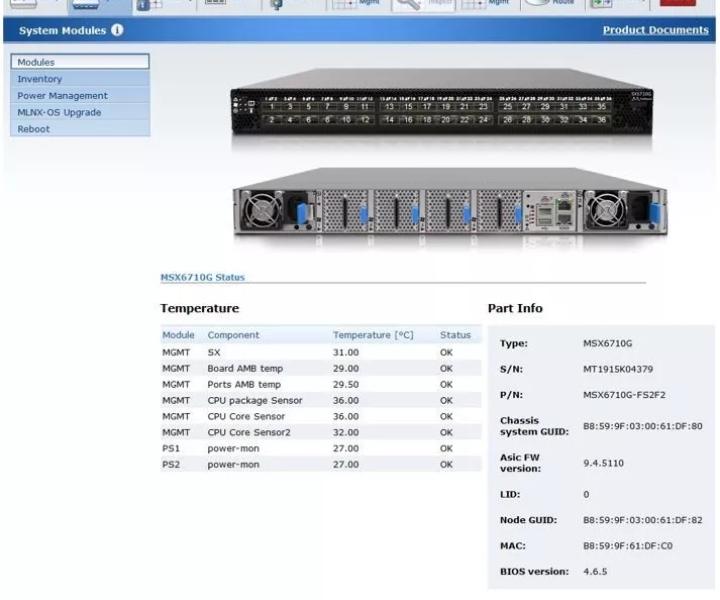
Task: Click the Node GUID value ending DF:82
Action: [x=642, y=520]
